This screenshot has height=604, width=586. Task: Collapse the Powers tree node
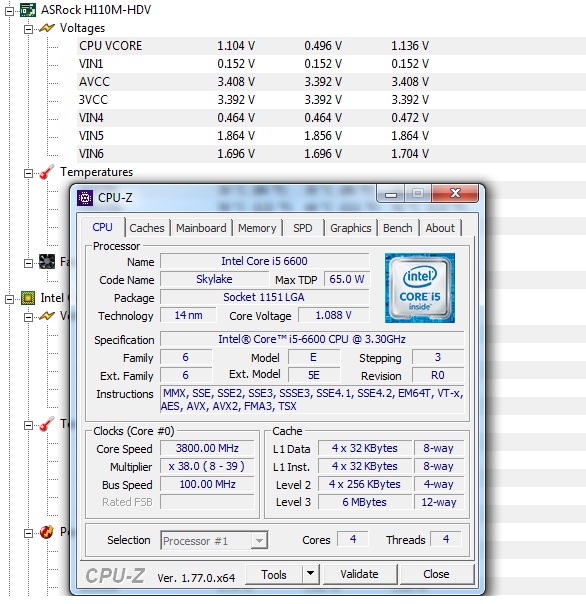28,534
